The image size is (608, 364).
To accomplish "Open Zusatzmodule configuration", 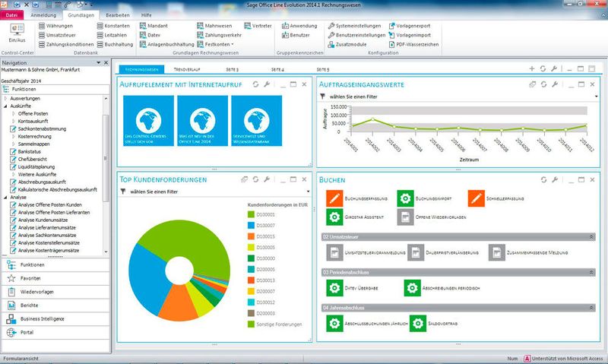I will click(347, 44).
